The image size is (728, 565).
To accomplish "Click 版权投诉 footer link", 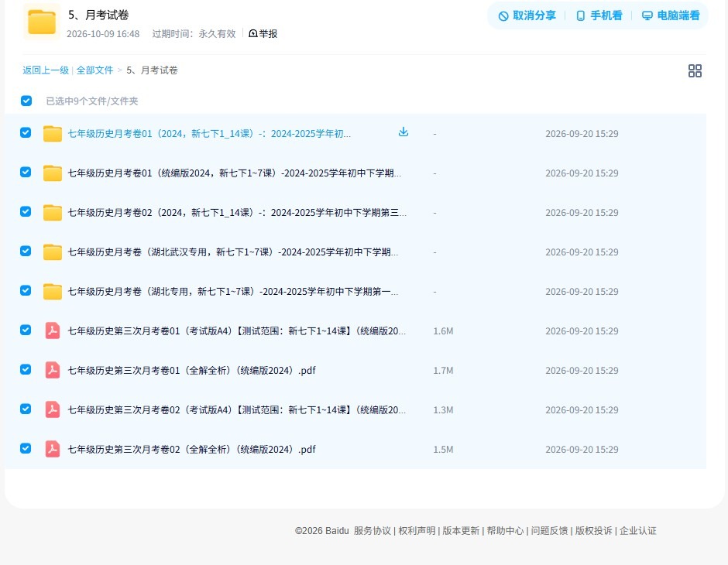I will pos(594,531).
